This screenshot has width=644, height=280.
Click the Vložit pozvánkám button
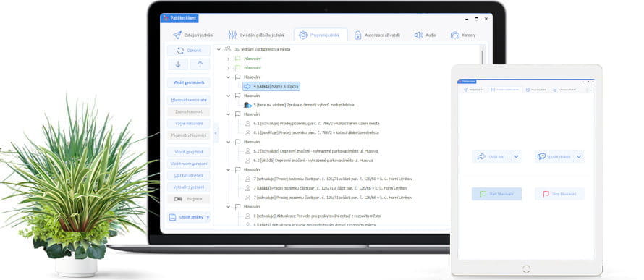click(x=189, y=82)
